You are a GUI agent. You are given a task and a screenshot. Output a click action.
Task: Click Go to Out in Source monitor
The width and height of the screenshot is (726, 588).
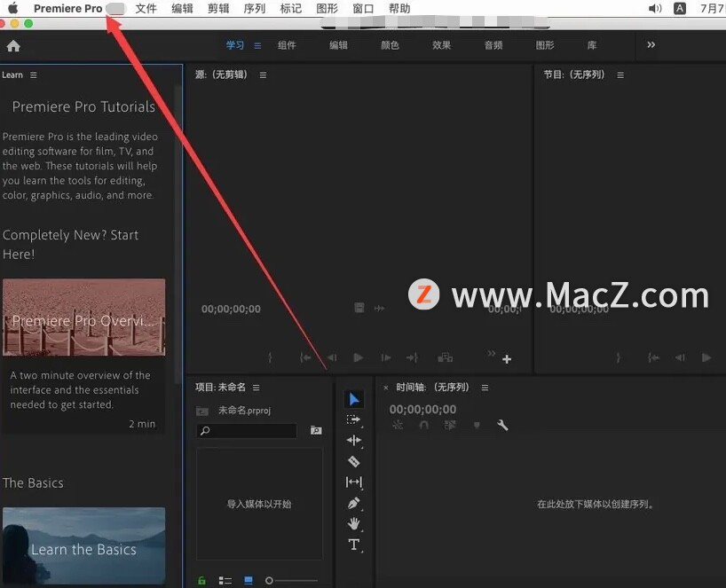point(412,357)
